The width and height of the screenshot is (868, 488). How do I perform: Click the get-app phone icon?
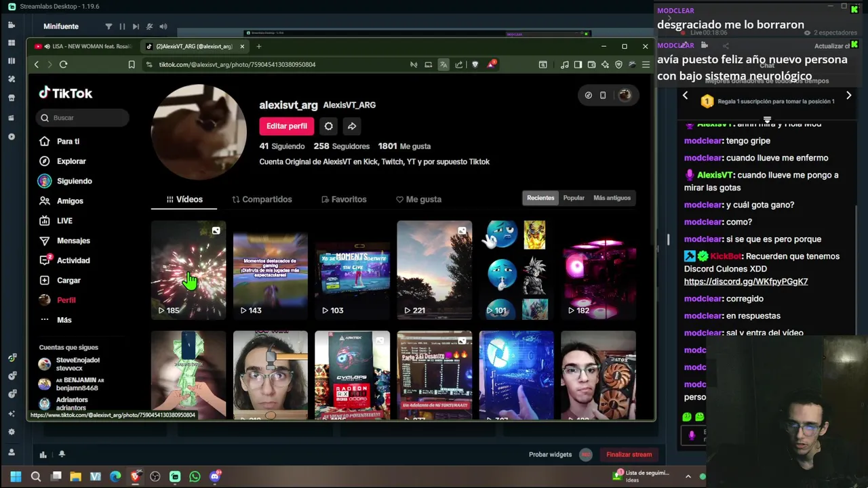(603, 96)
